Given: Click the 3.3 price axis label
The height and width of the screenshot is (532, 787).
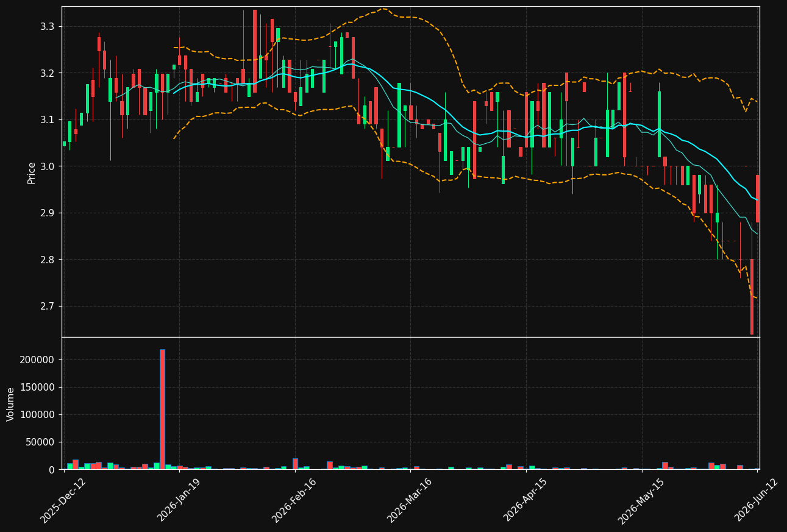Looking at the screenshot, I should [47, 26].
